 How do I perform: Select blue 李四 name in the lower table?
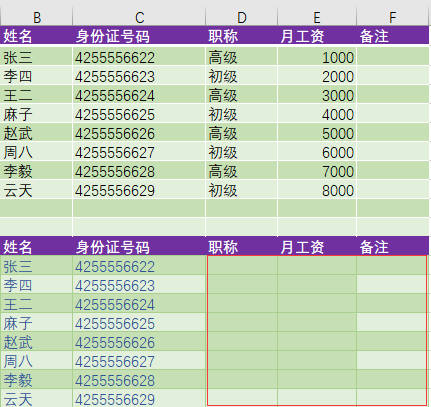36,285
